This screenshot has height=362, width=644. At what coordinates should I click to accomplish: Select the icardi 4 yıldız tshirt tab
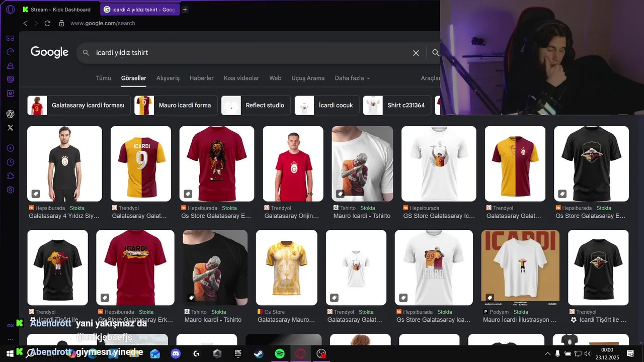click(139, 10)
